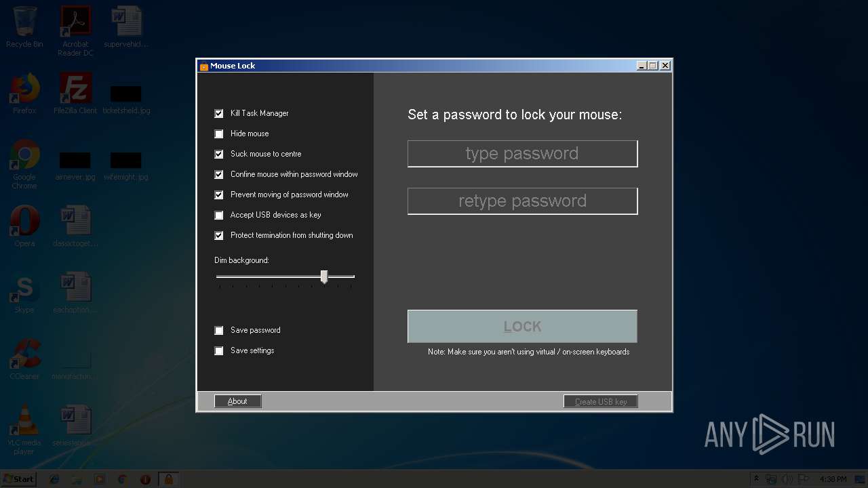Image resolution: width=868 pixels, height=488 pixels.
Task: Open the Recycle Bin desktop icon
Action: [24, 27]
